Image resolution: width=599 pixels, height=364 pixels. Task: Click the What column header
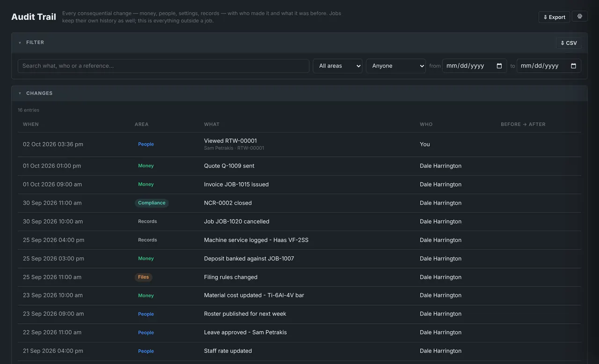click(x=212, y=124)
